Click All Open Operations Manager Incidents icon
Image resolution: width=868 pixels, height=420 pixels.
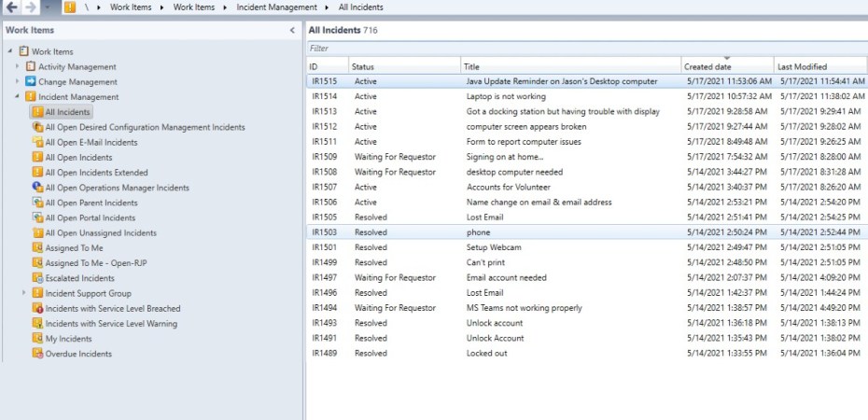pos(37,187)
